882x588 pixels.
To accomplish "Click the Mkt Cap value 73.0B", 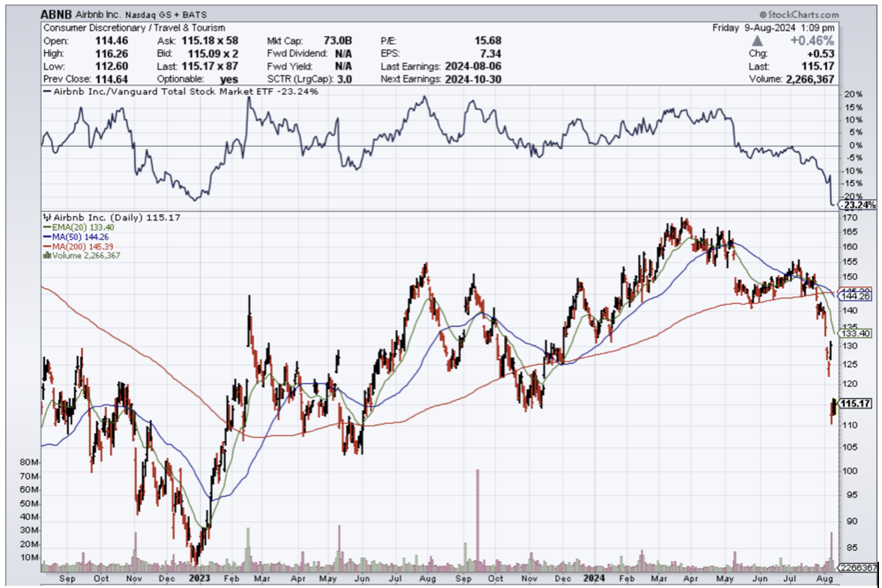I will point(338,40).
